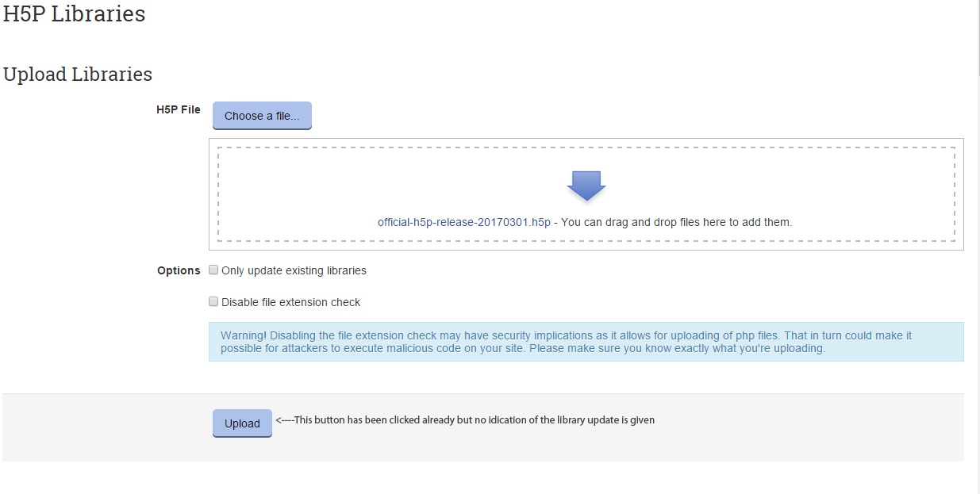The width and height of the screenshot is (980, 494).
Task: Click the blue download arrow icon
Action: pos(586,186)
